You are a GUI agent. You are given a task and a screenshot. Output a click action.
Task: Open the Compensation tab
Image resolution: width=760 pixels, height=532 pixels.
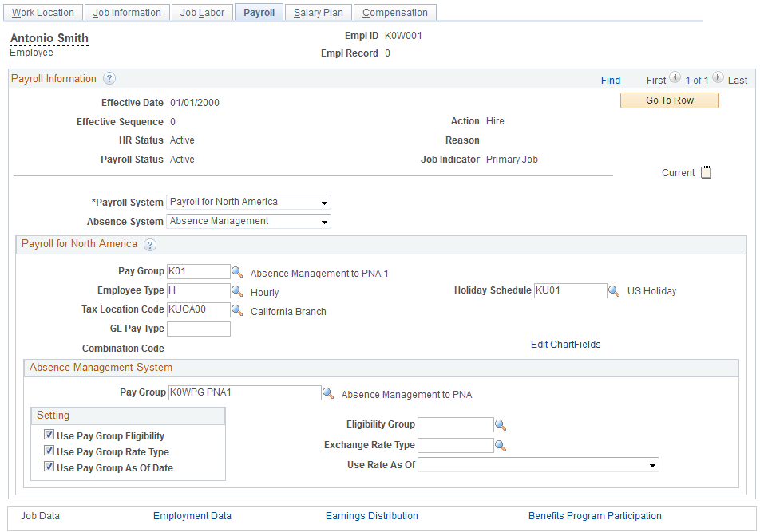point(394,12)
